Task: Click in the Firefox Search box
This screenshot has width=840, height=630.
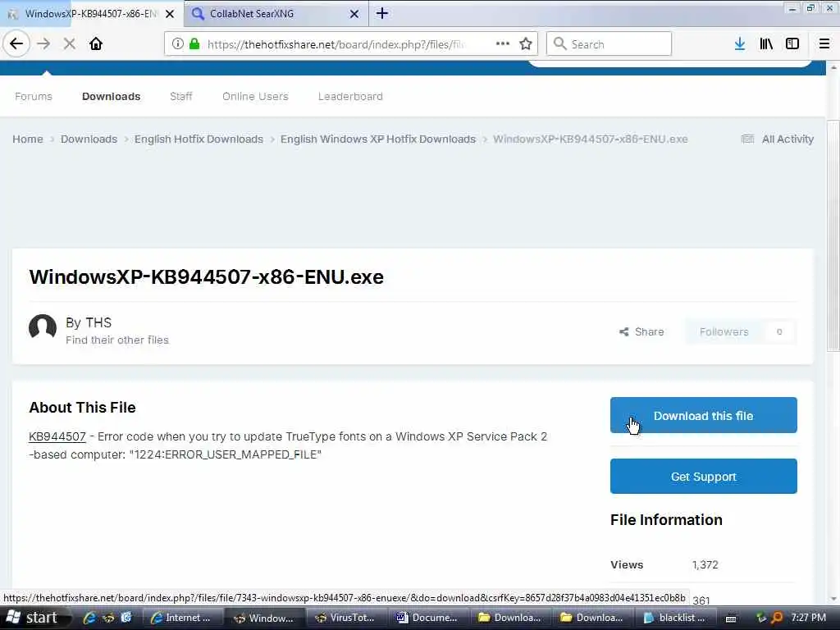Action: pos(609,44)
